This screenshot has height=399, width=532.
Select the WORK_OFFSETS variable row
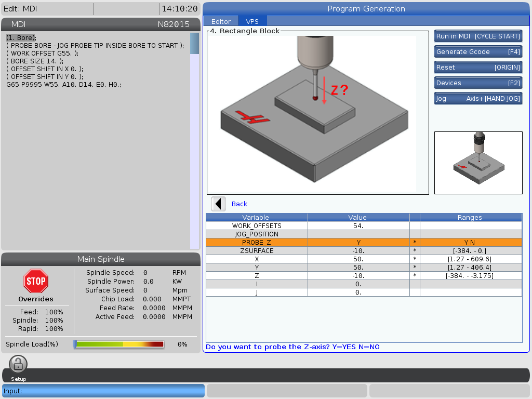pyautogui.click(x=364, y=225)
